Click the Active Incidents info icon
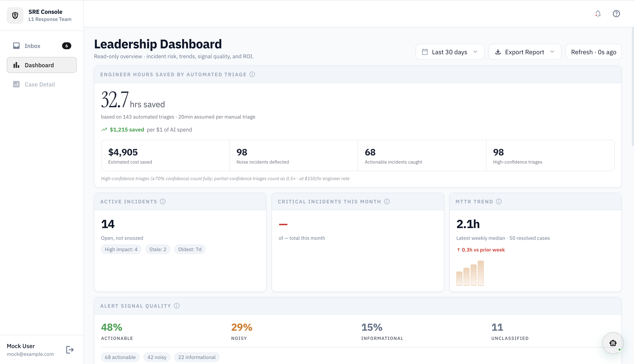 click(x=163, y=201)
